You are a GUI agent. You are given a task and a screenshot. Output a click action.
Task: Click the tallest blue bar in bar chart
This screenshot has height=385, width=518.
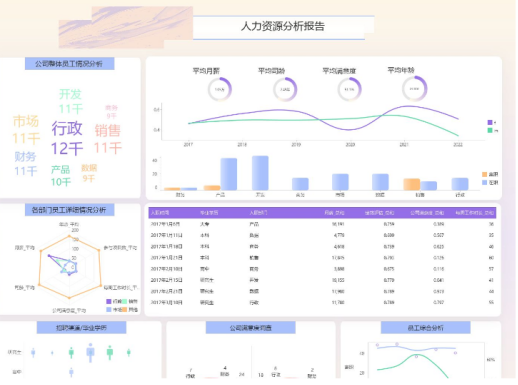[260, 173]
